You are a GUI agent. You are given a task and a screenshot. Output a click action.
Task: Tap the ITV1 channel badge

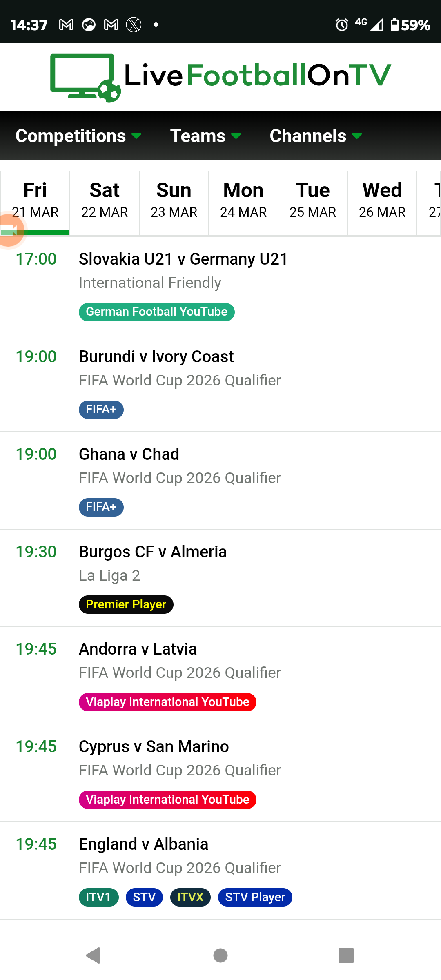click(98, 897)
